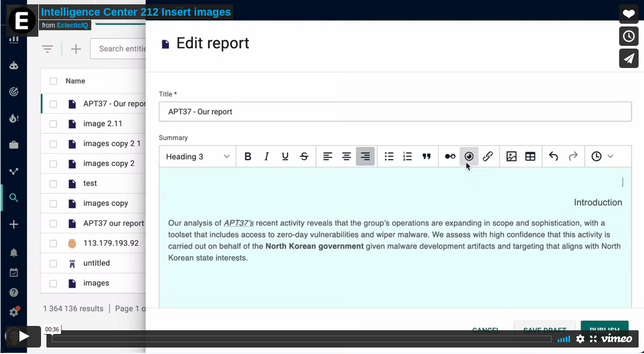644x354 pixels.
Task: Insert a table into the report
Action: click(530, 156)
